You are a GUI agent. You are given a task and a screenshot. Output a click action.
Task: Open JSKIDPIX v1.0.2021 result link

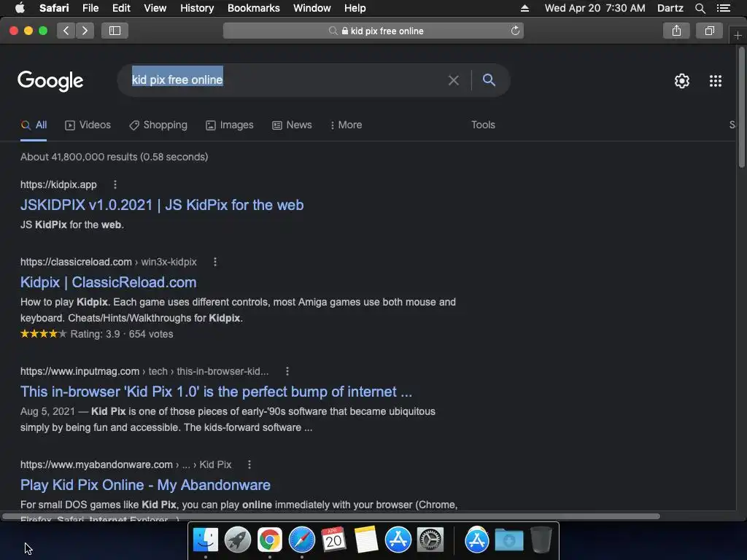tap(162, 205)
